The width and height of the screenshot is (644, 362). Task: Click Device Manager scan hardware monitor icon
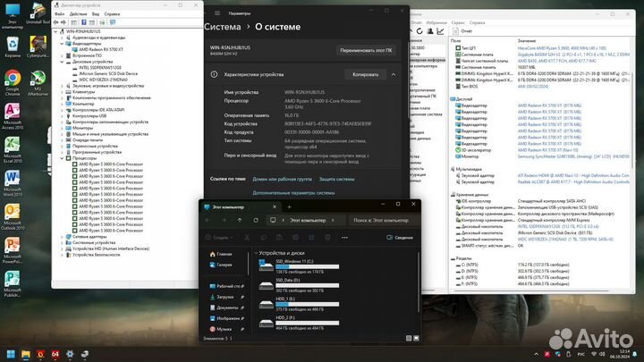[x=113, y=22]
